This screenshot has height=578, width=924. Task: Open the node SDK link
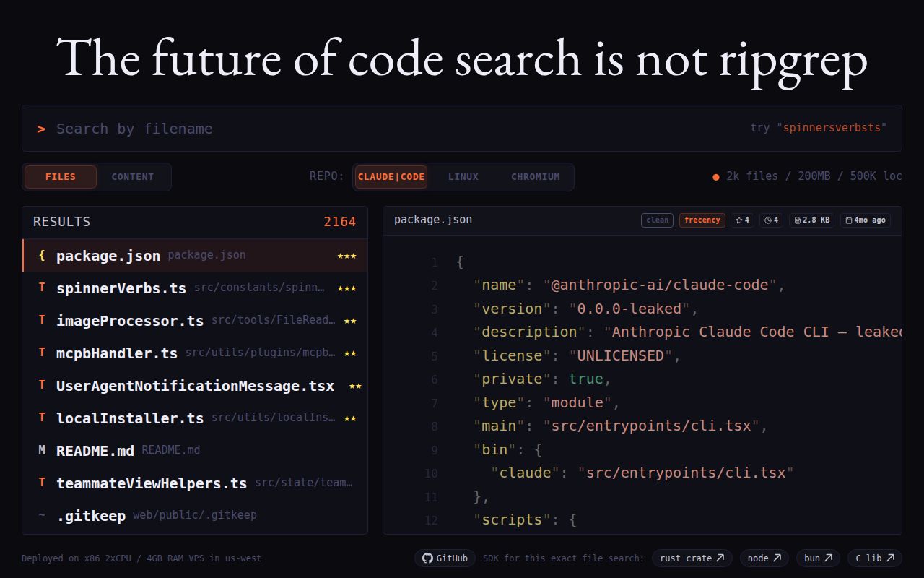(x=764, y=558)
